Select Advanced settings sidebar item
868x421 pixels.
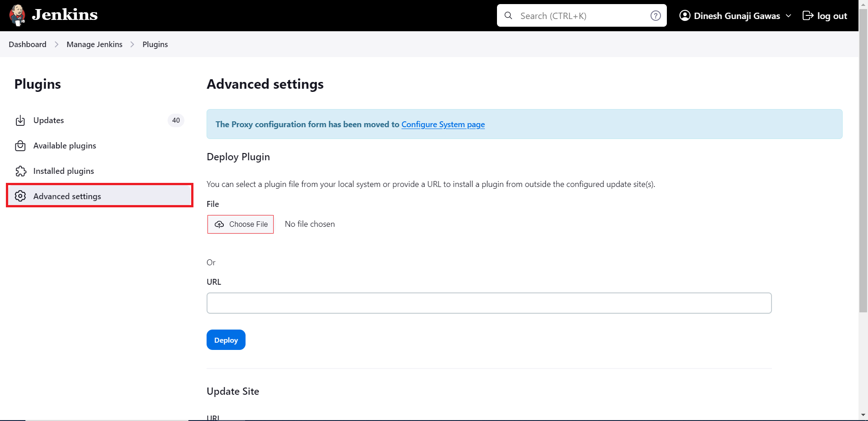click(100, 196)
